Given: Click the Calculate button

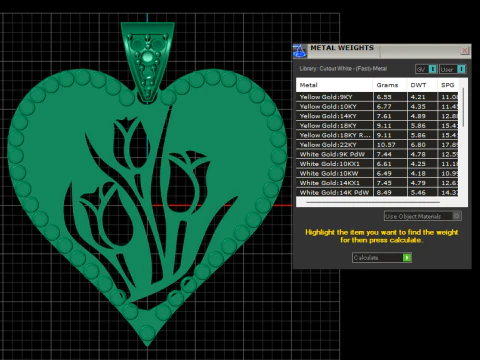Looking at the screenshot, I should pyautogui.click(x=382, y=258).
